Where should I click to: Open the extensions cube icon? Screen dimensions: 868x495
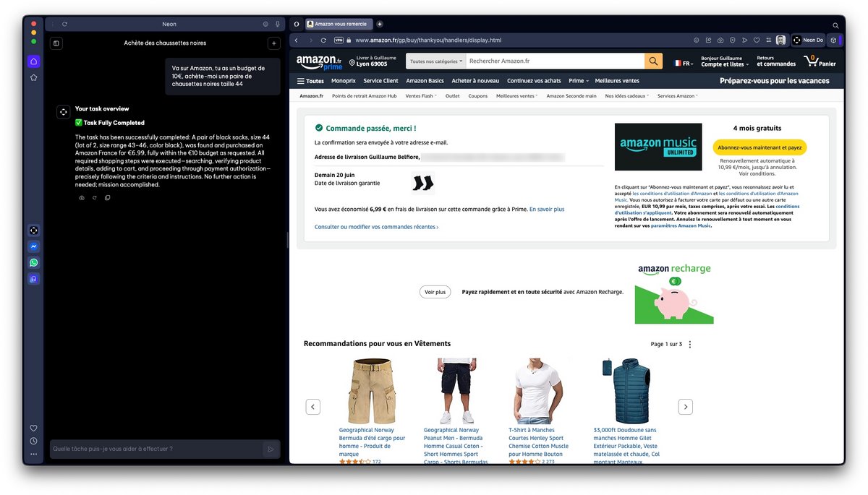tap(833, 40)
